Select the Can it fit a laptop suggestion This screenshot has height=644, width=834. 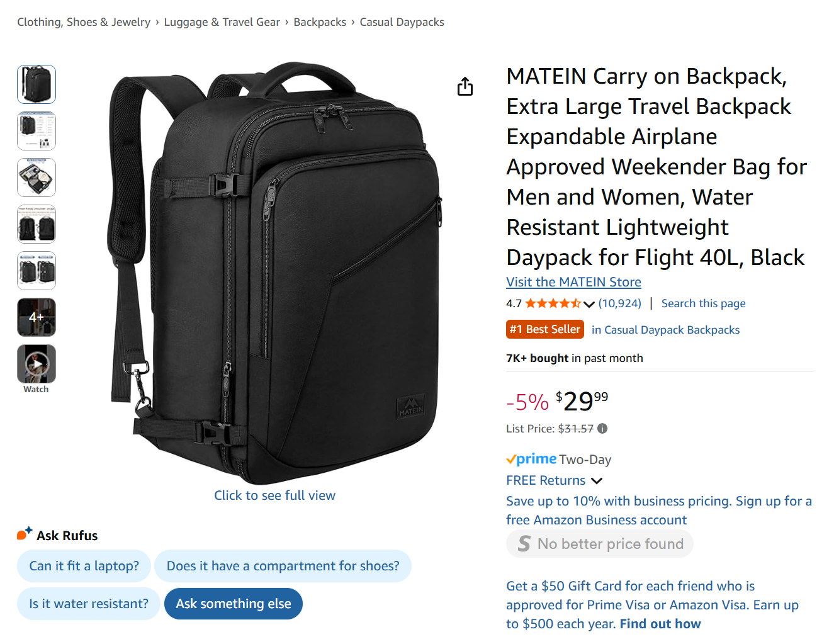[84, 565]
